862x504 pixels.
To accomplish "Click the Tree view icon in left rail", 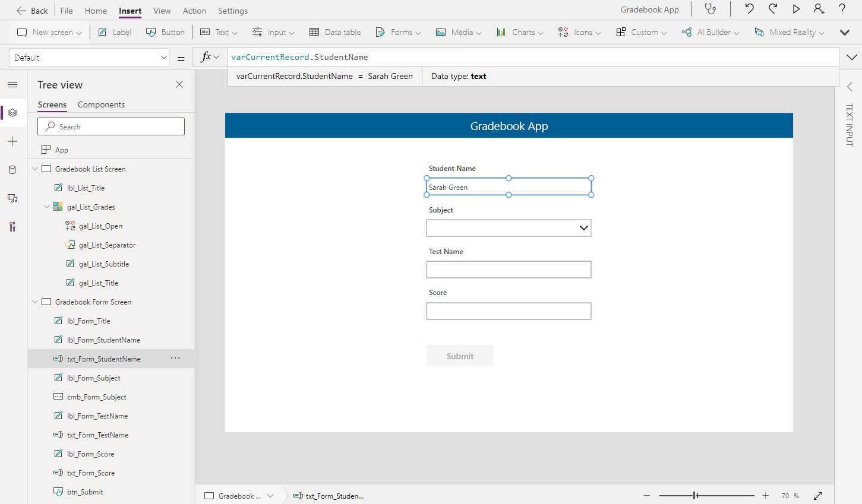I will (x=12, y=113).
